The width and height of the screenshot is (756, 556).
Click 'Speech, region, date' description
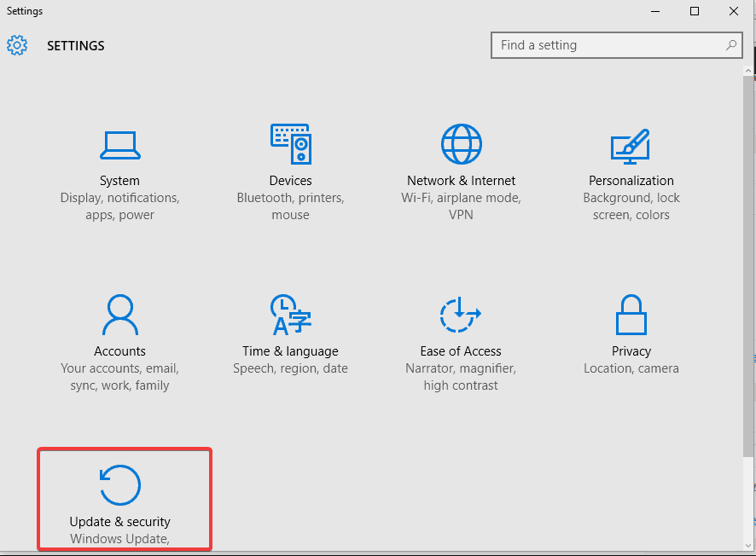click(x=290, y=368)
